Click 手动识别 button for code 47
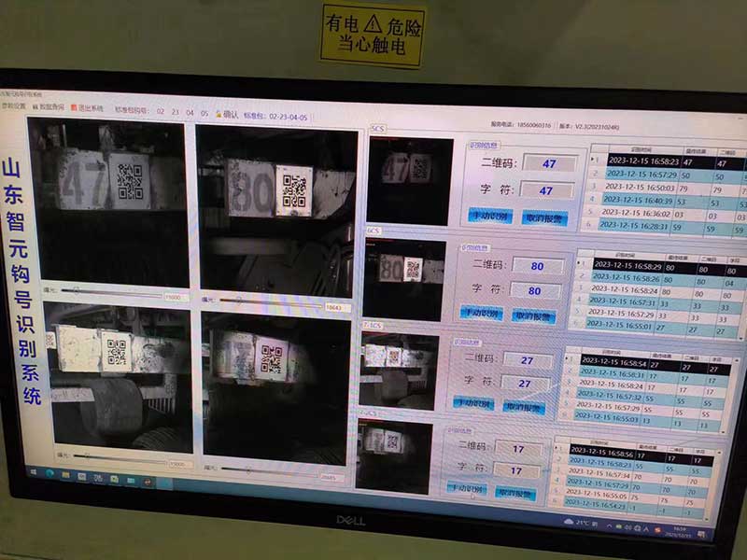Viewport: 747px width, 560px height. [490, 217]
